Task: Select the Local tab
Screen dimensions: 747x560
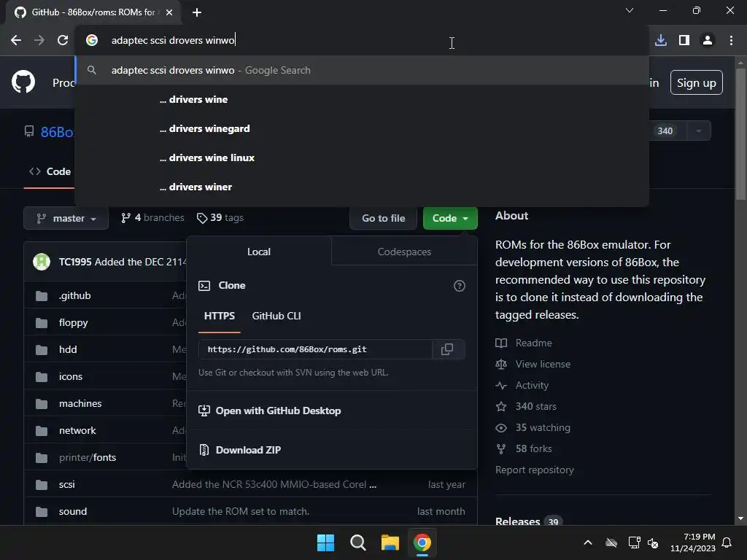Action: tap(259, 252)
